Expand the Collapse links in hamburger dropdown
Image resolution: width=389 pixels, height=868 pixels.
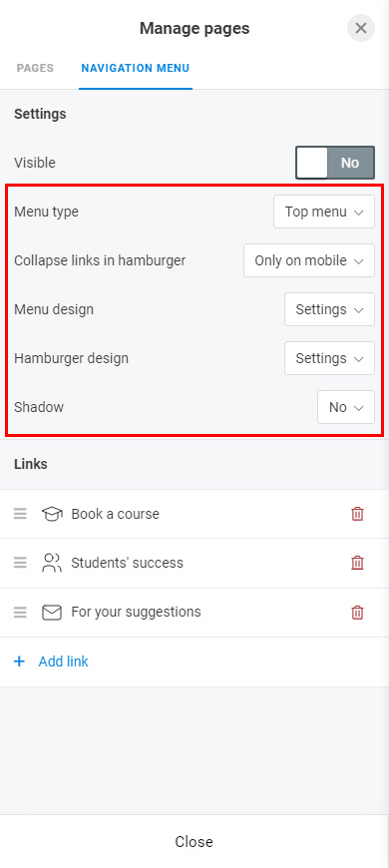(x=309, y=260)
